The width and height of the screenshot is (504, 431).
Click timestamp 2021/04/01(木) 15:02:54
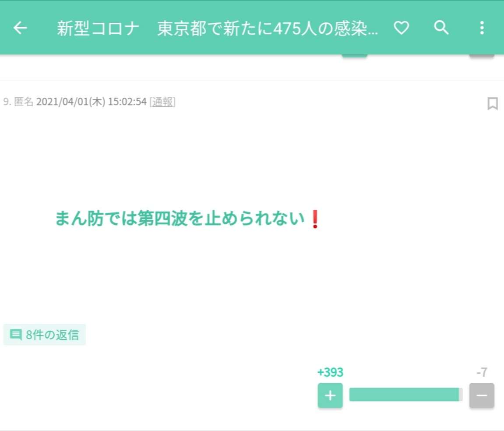pos(91,102)
